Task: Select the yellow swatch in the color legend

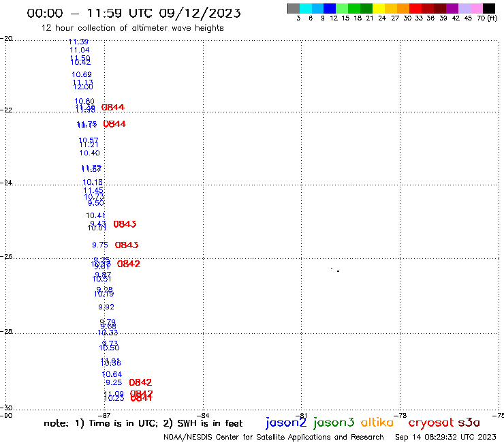Action: click(379, 8)
